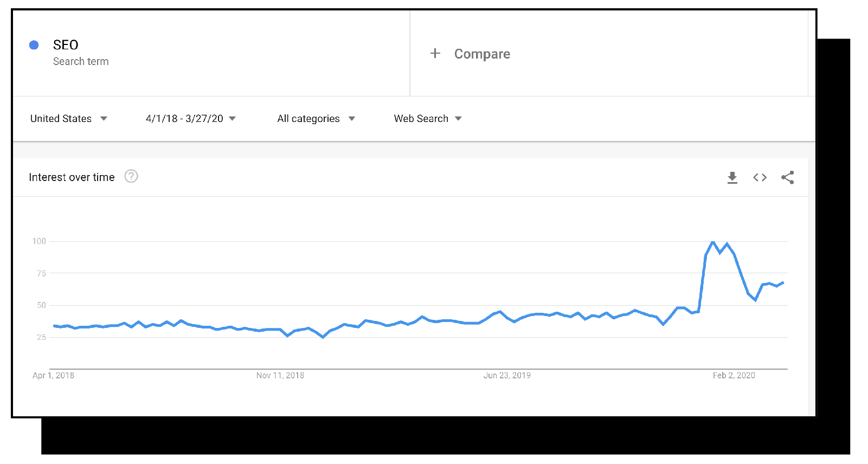Expand the All categories dropdown
Screen dimensions: 868x464
[316, 119]
